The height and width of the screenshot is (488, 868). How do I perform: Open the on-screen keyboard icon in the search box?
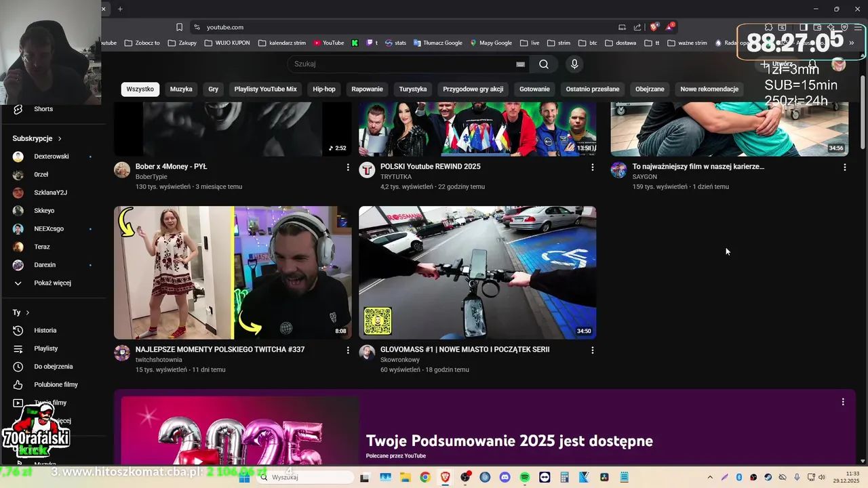(x=520, y=64)
